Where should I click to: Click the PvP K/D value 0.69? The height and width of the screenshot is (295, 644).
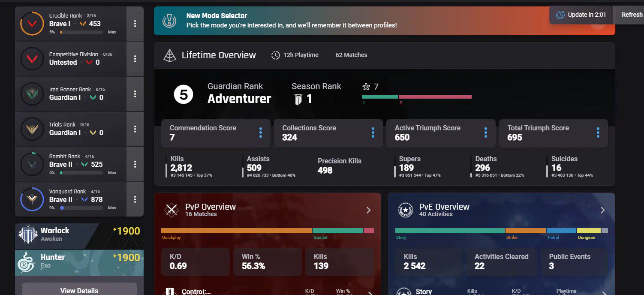click(x=178, y=266)
